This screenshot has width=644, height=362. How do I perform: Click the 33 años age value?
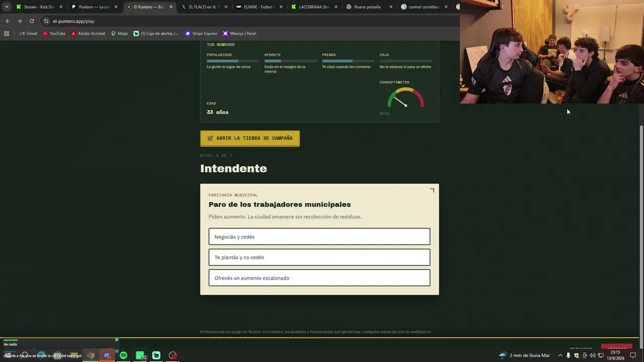point(217,112)
